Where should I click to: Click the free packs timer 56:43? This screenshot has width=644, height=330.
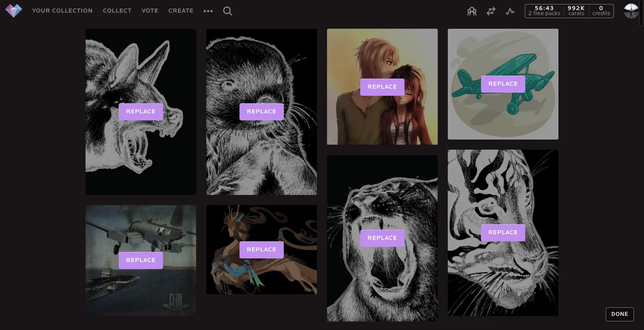pyautogui.click(x=544, y=11)
